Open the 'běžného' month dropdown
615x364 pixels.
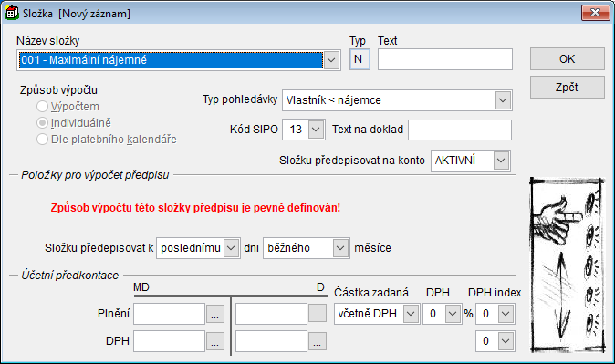(340, 248)
